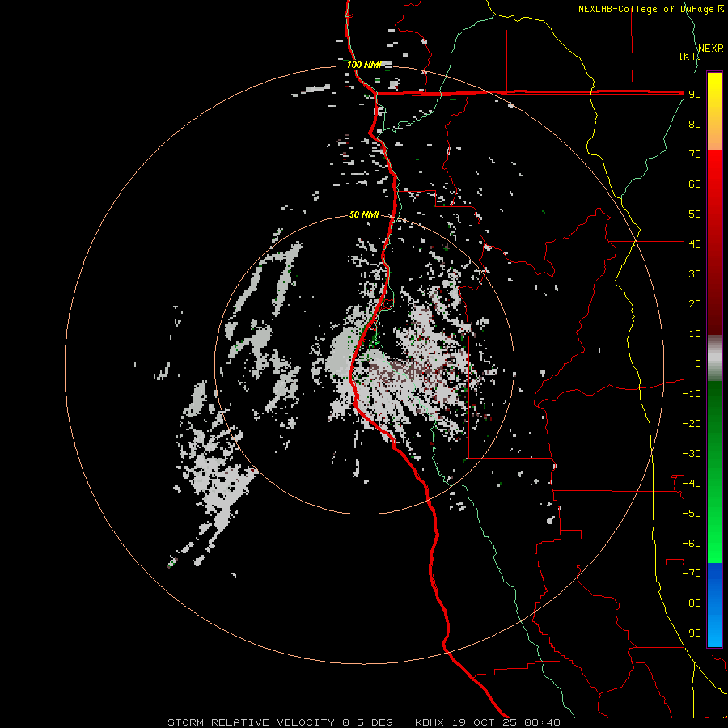Click the -70 scale value

tap(692, 574)
